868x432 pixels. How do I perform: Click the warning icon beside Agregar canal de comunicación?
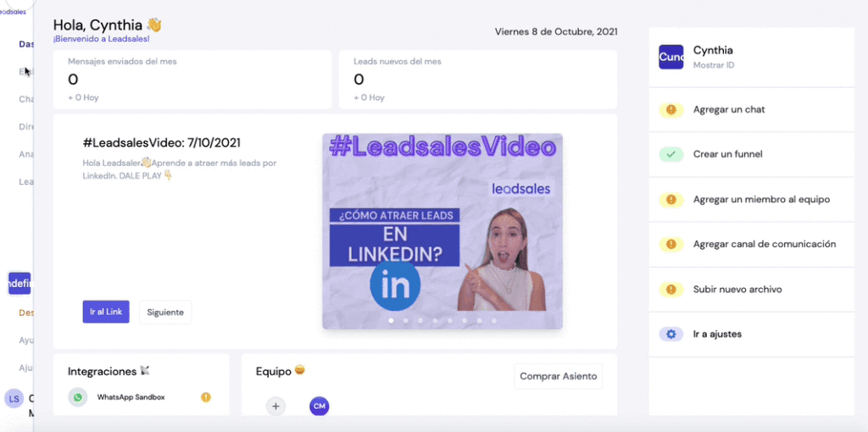671,244
